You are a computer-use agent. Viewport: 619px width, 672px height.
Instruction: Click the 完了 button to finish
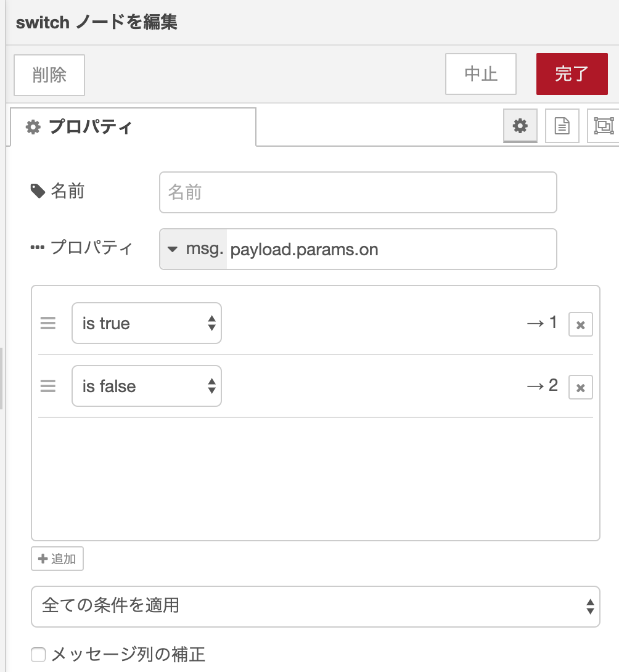572,74
